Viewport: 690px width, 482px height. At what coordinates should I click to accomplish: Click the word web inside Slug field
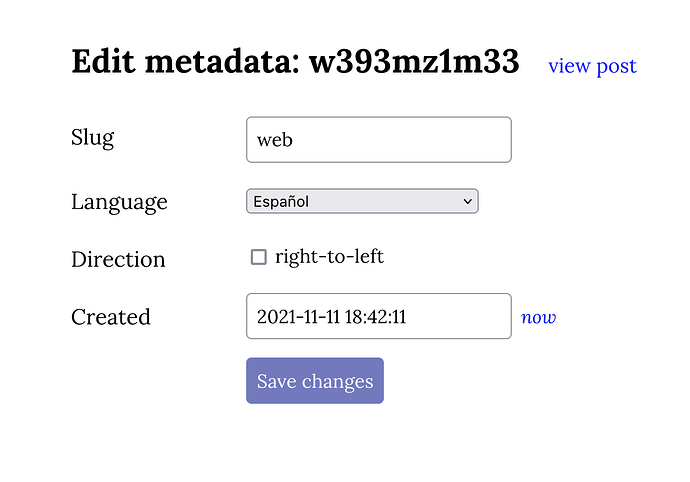coord(275,140)
